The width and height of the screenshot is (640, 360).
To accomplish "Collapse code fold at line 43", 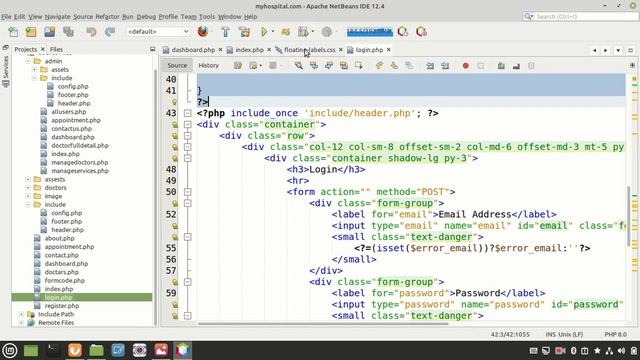I will [187, 113].
